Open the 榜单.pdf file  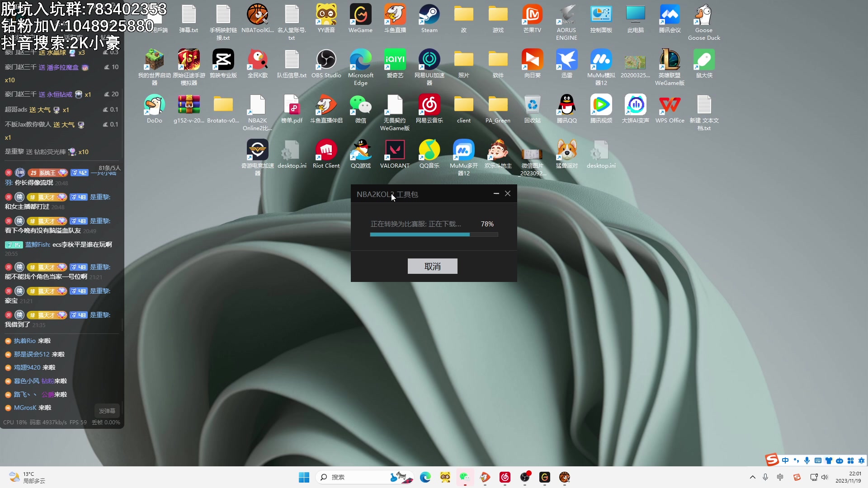click(x=292, y=109)
